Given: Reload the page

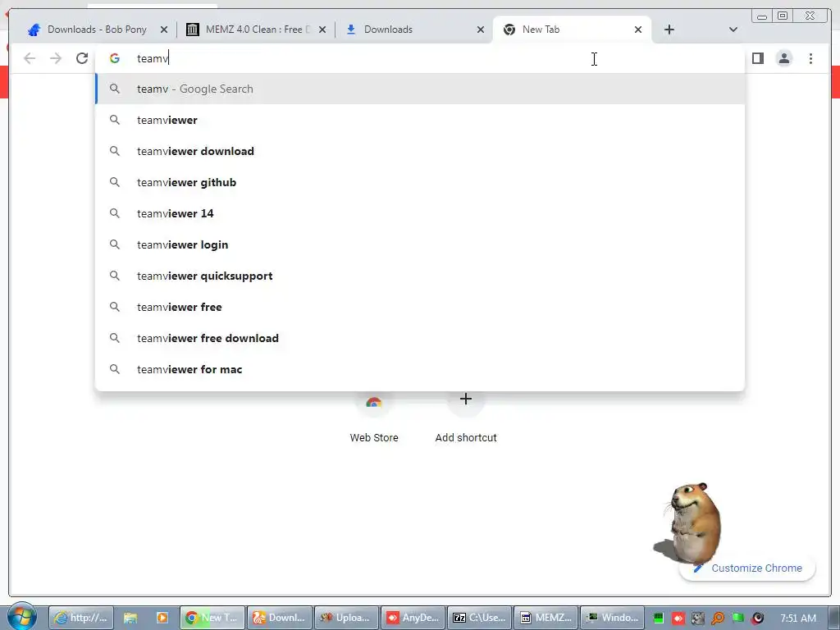Looking at the screenshot, I should click(82, 58).
